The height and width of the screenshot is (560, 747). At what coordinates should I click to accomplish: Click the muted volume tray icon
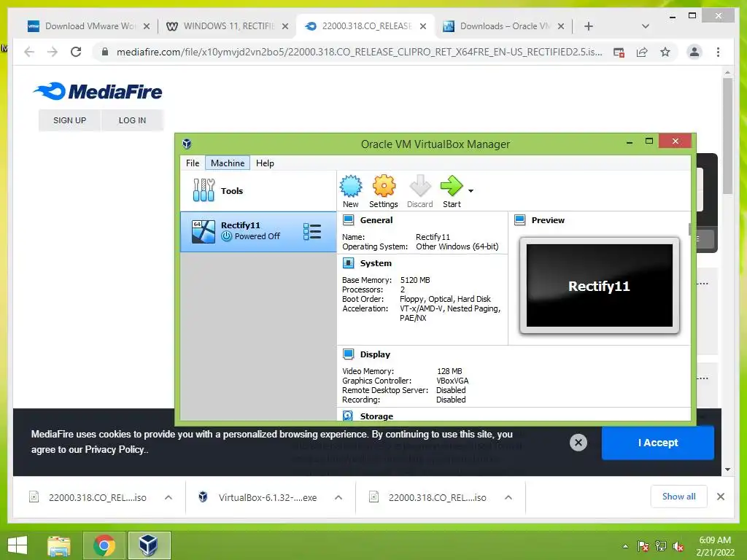tap(678, 546)
